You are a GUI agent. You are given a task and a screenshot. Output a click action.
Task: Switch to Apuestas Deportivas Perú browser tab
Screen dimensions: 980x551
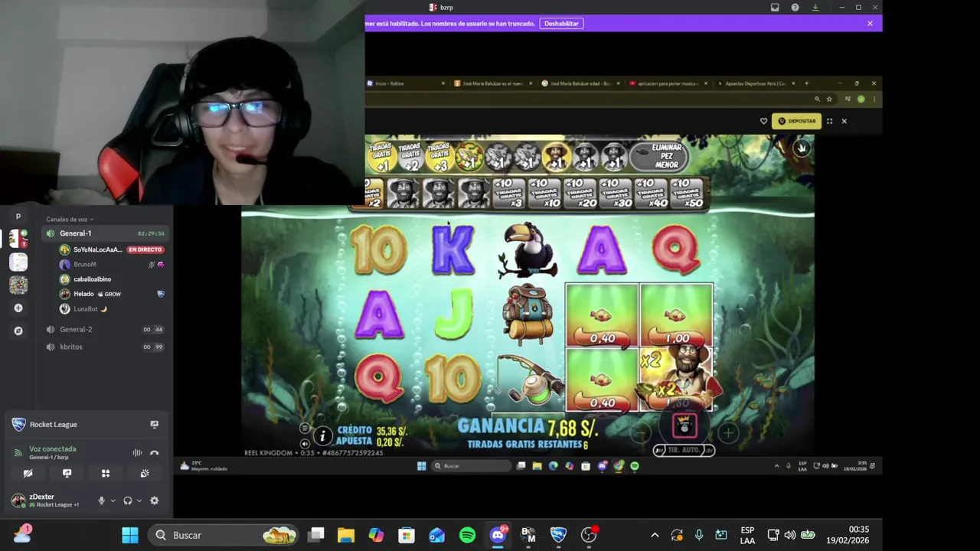tap(758, 83)
